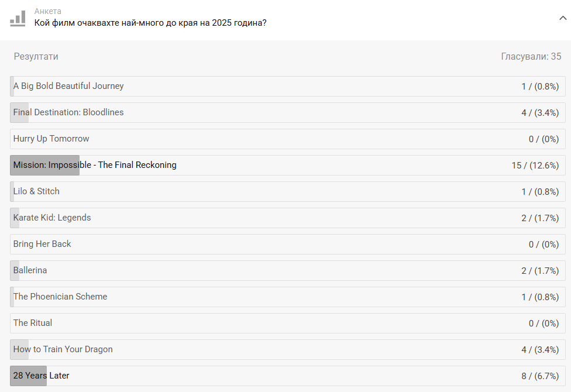Select the Hurry Up Tomorrow row
Screen dimensions: 571x392
pos(288,139)
